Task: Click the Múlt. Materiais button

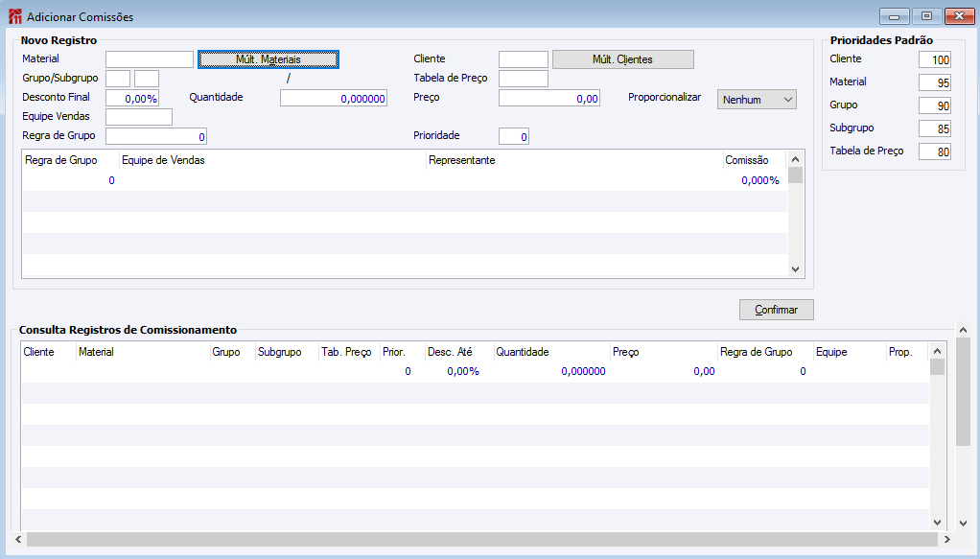Action: 268,59
